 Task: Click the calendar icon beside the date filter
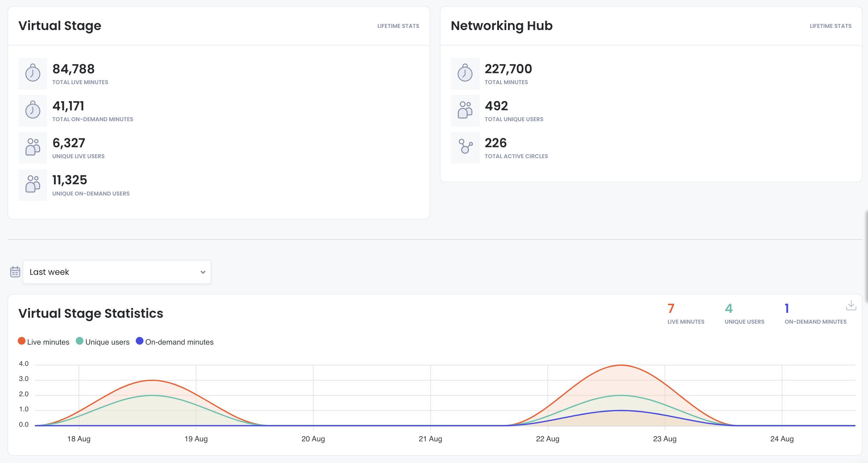point(15,272)
